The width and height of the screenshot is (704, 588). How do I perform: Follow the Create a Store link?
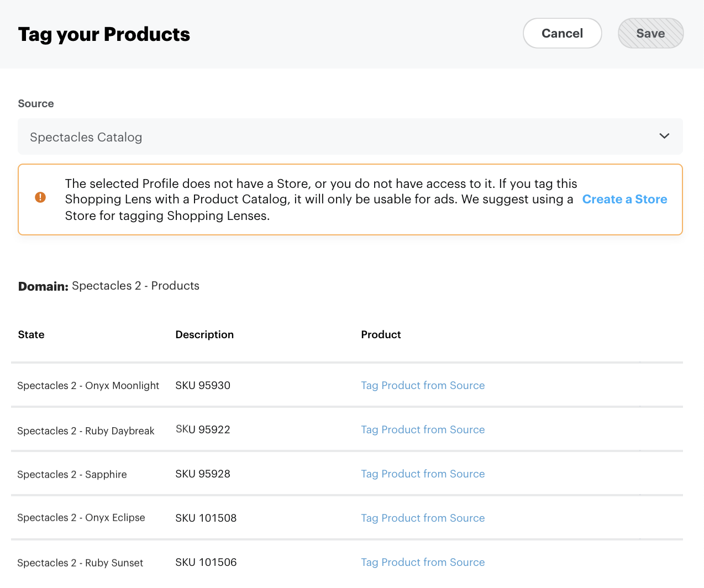624,200
